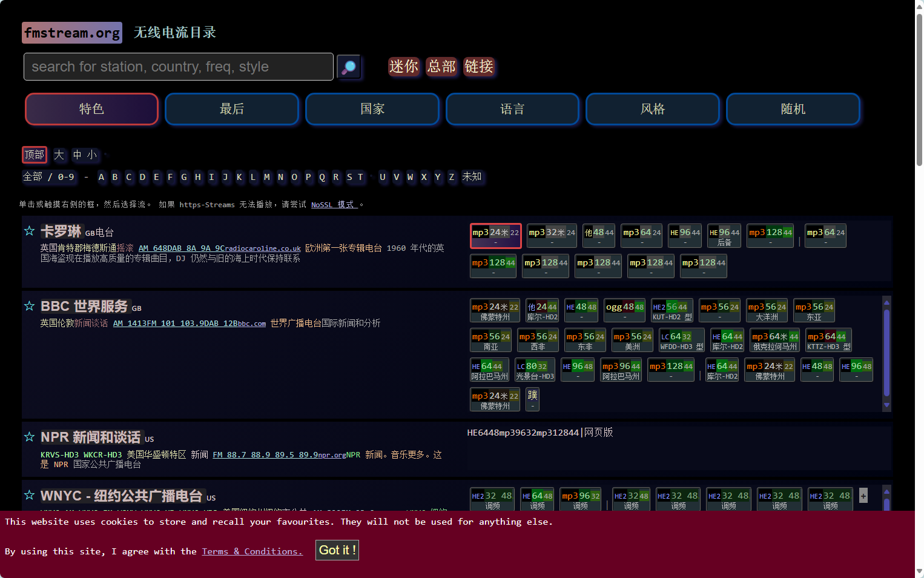Play WNYC HE 64 48 调频 stream

(538, 499)
